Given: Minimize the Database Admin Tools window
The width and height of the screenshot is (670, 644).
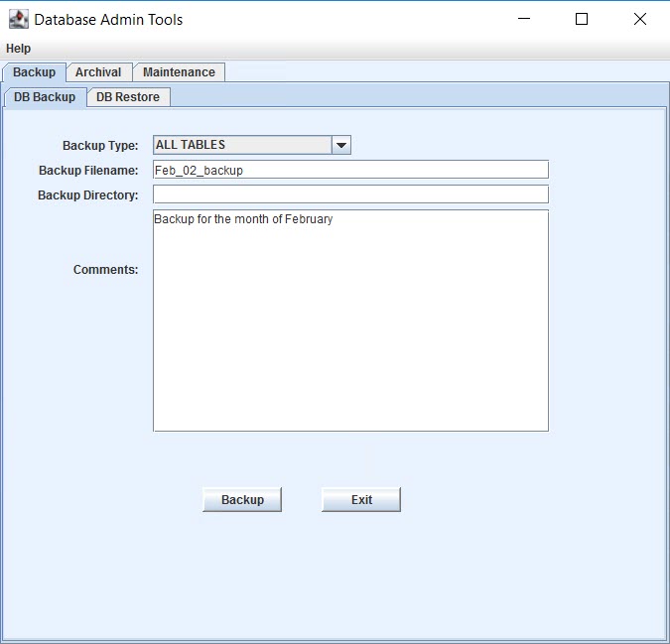Looking at the screenshot, I should pos(524,19).
